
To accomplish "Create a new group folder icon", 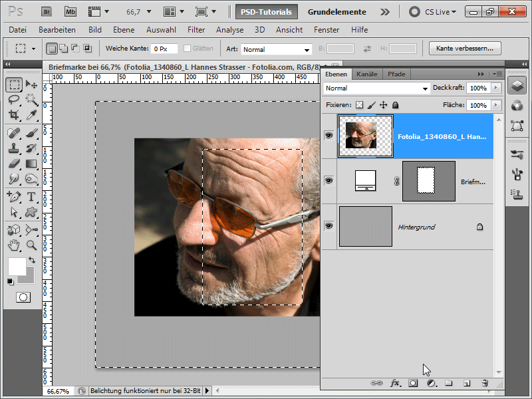I will 449,384.
